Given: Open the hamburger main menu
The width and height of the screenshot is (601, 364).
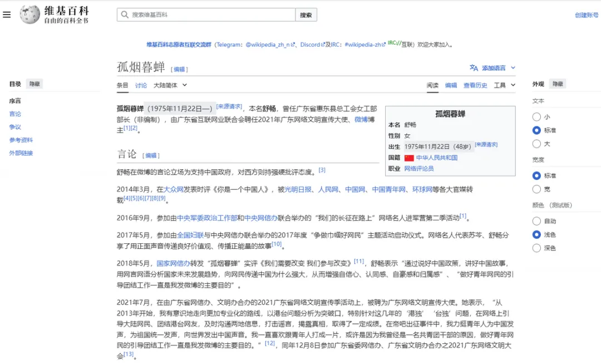Looking at the screenshot, I should pos(7,14).
